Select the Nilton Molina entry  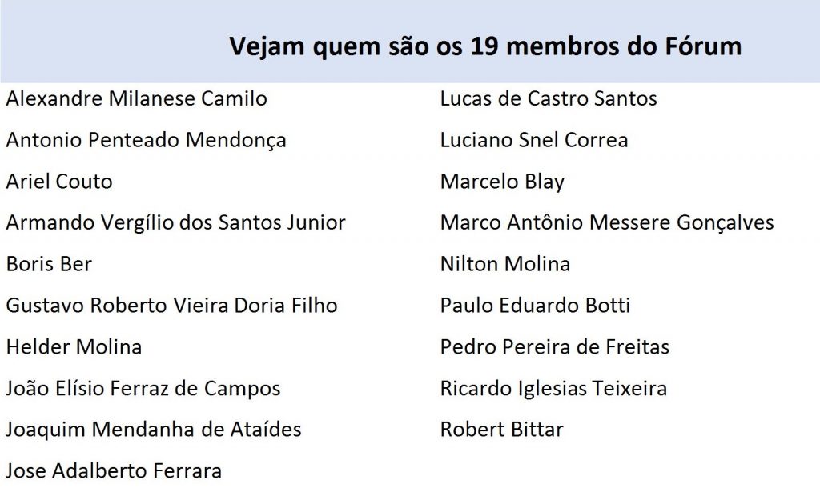click(x=505, y=264)
